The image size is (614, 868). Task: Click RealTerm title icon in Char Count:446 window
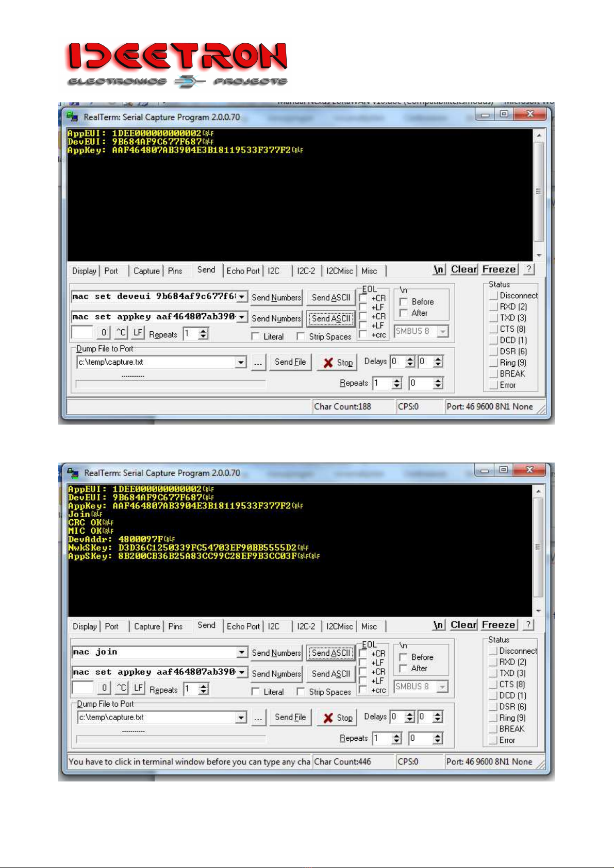point(73,472)
